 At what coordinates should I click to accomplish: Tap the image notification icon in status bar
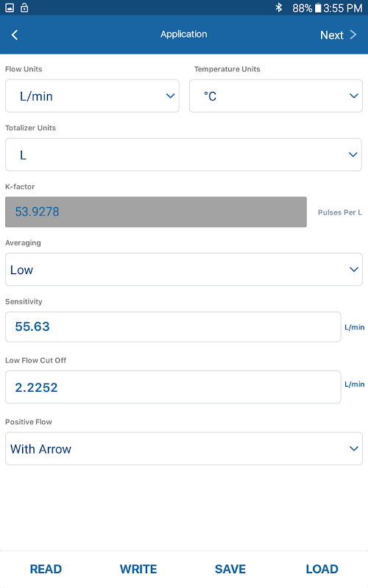(10, 7)
